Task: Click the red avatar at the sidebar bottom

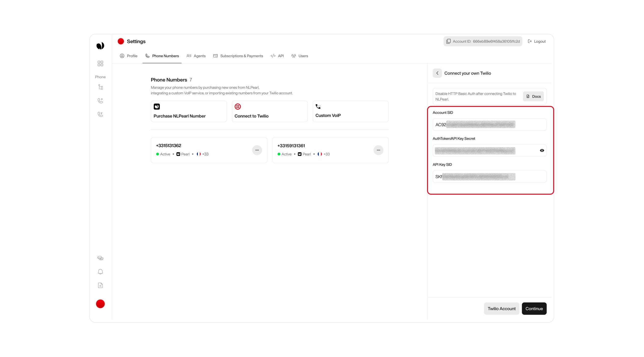Action: (x=100, y=304)
